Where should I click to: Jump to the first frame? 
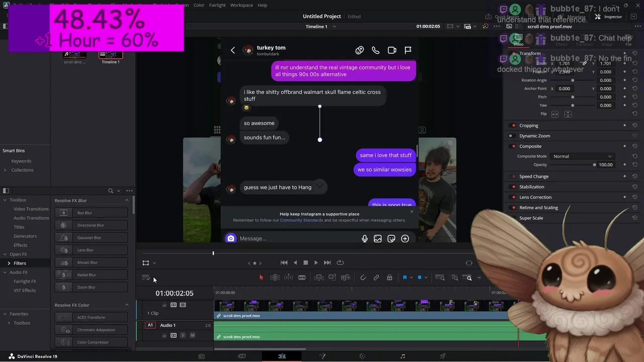(x=284, y=263)
